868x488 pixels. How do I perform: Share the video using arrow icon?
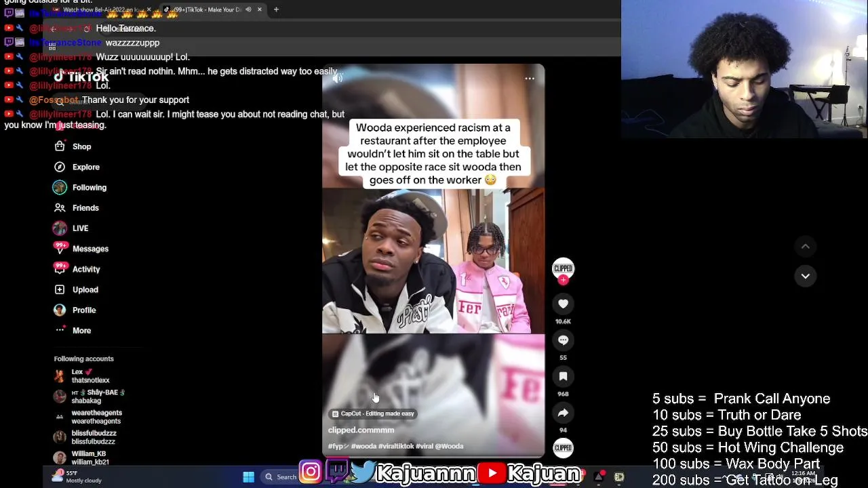pyautogui.click(x=563, y=413)
